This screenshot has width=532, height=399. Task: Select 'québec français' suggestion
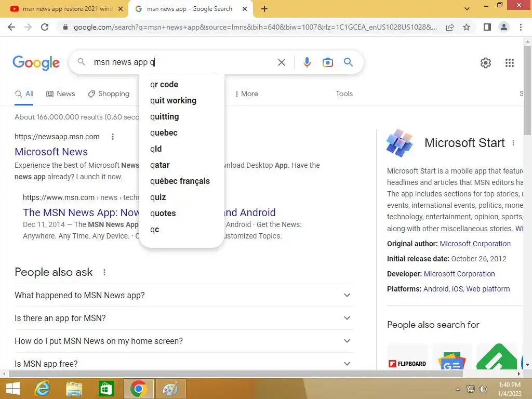pyautogui.click(x=181, y=181)
